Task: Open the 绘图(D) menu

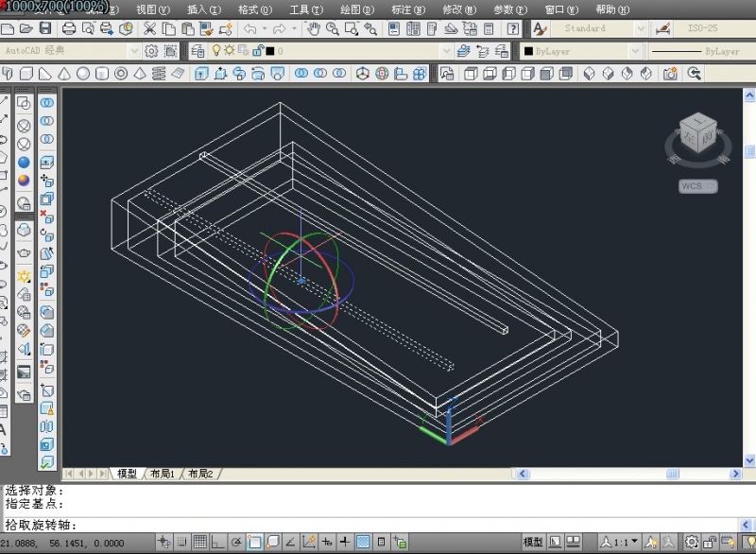Action: [357, 9]
